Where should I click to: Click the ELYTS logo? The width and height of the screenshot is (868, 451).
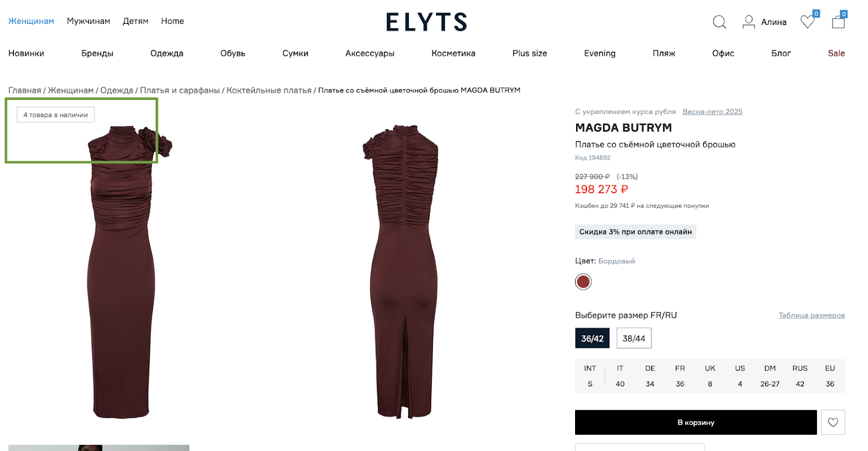pyautogui.click(x=426, y=22)
